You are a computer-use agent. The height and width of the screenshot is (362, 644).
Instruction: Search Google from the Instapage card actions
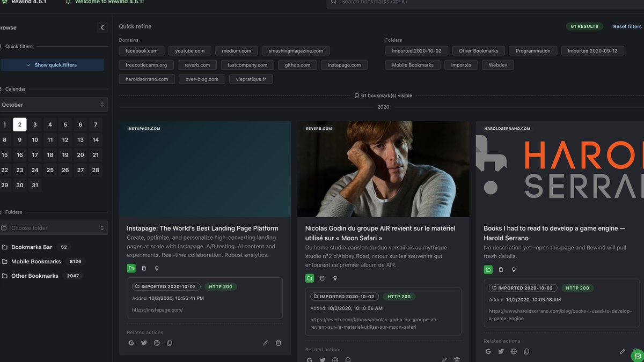[x=131, y=343]
